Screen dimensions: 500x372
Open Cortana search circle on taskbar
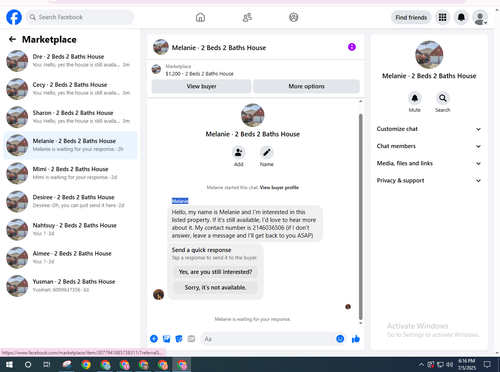click(28, 365)
